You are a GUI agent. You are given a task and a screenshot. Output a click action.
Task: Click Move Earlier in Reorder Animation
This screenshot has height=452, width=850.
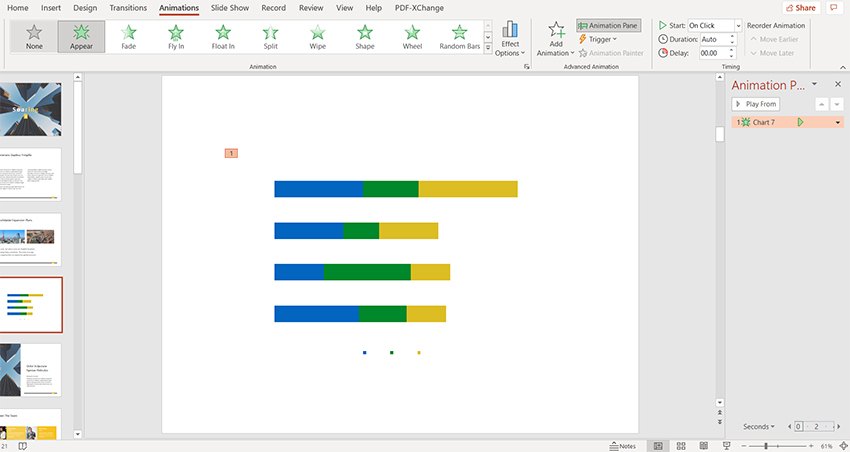(x=774, y=39)
